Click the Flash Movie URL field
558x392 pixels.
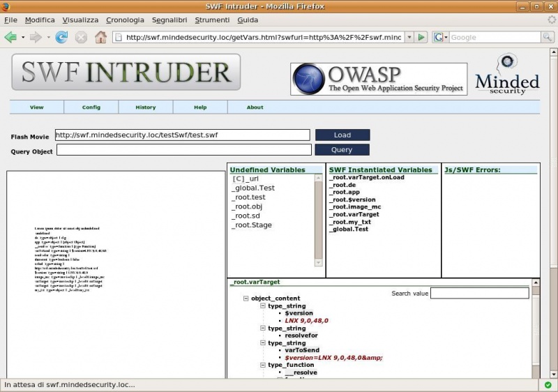(x=183, y=135)
